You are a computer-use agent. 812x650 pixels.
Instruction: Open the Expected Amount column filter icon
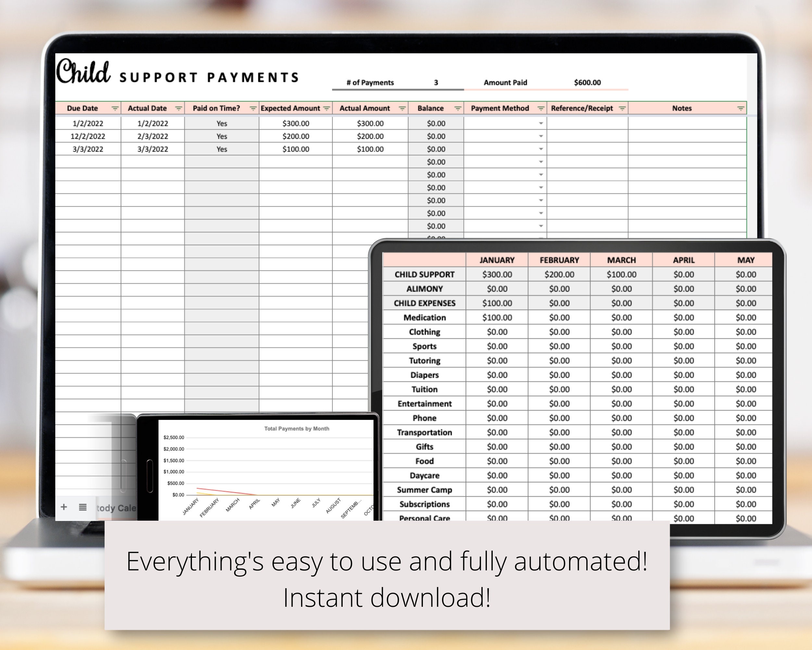326,108
